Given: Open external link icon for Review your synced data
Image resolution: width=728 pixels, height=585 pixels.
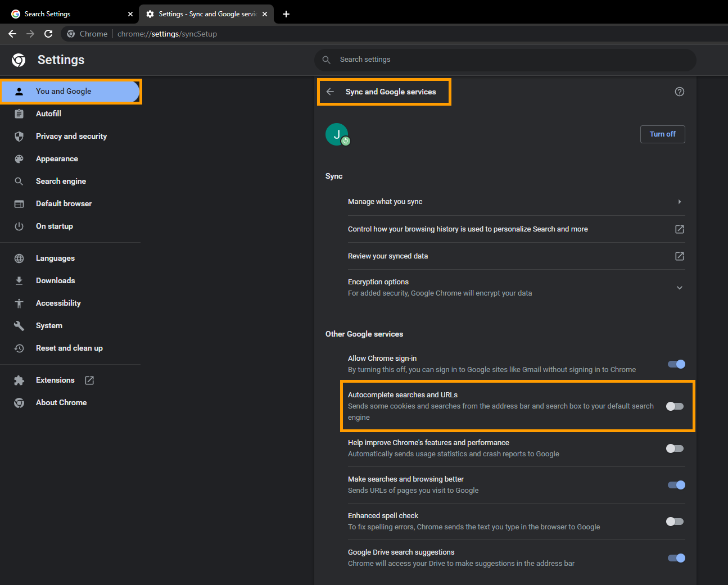Looking at the screenshot, I should 680,256.
